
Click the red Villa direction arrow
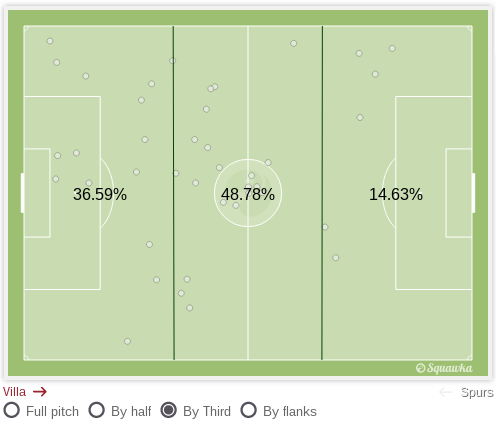40,392
